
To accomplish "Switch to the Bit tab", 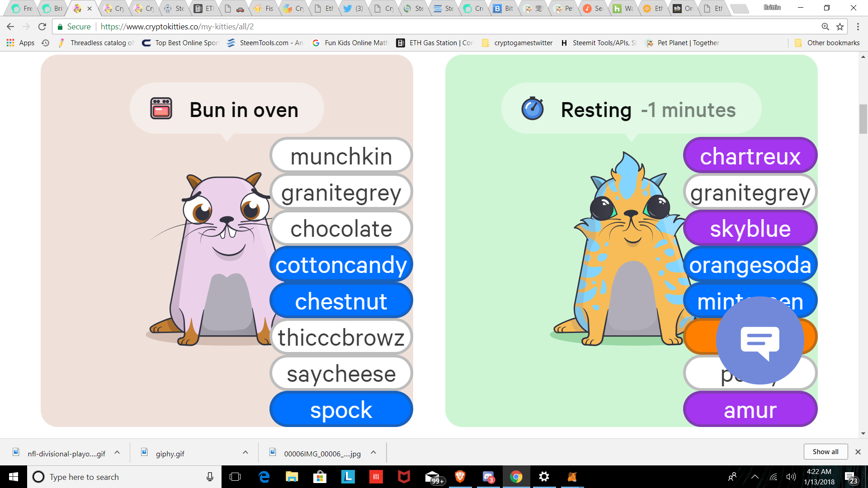I will click(x=504, y=8).
